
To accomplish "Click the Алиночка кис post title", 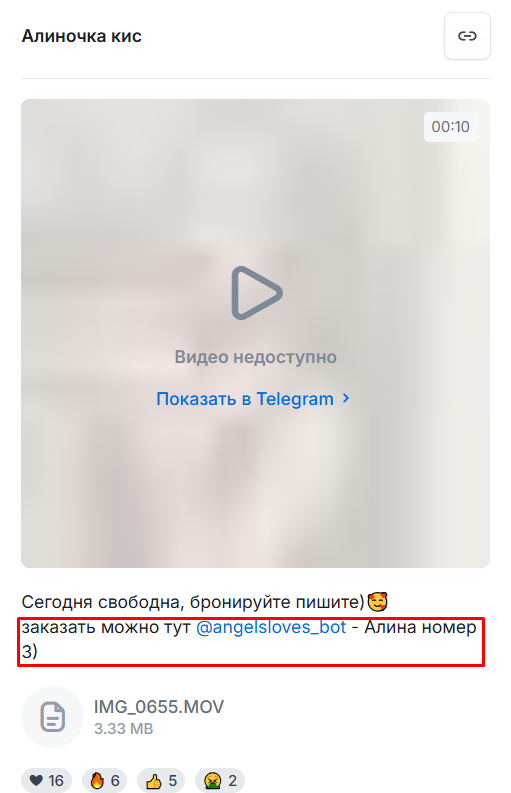I will tap(81, 36).
